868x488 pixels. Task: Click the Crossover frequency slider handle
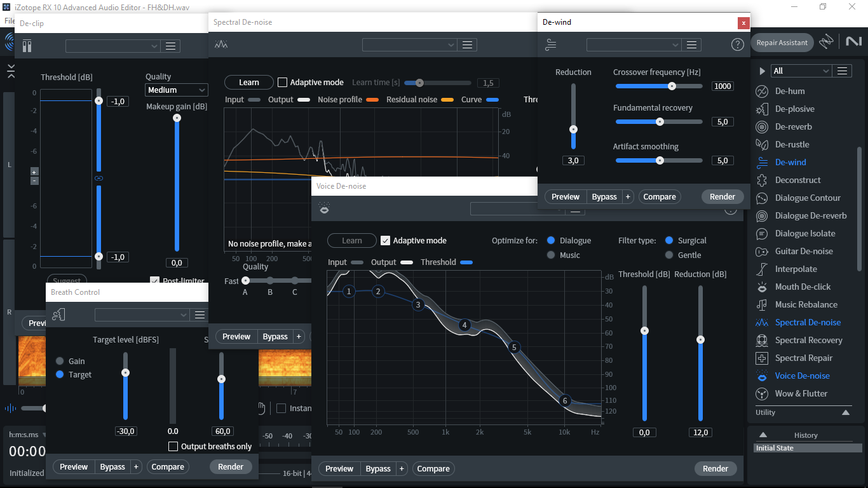(x=672, y=86)
